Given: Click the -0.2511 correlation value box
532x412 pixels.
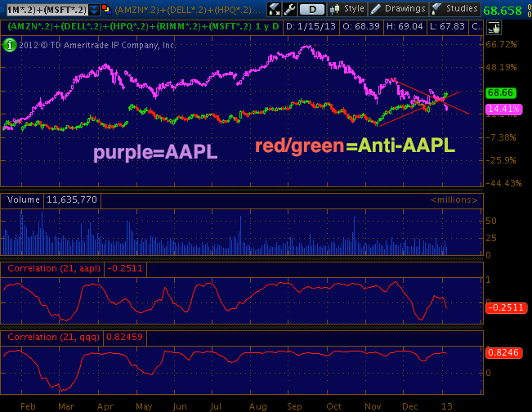Looking at the screenshot, I should tap(125, 268).
